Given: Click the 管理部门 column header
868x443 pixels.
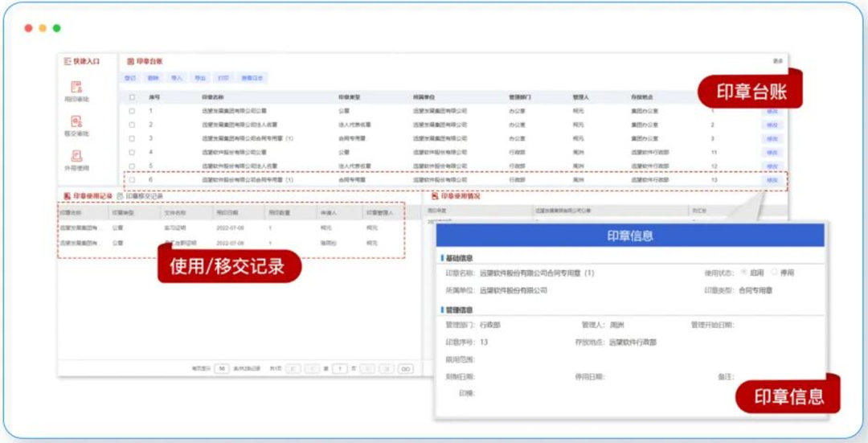Looking at the screenshot, I should coord(520,97).
